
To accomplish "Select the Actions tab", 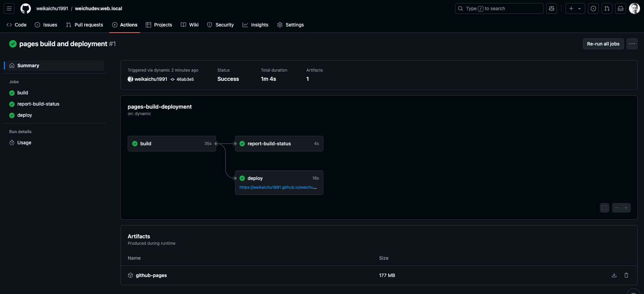I will [125, 25].
